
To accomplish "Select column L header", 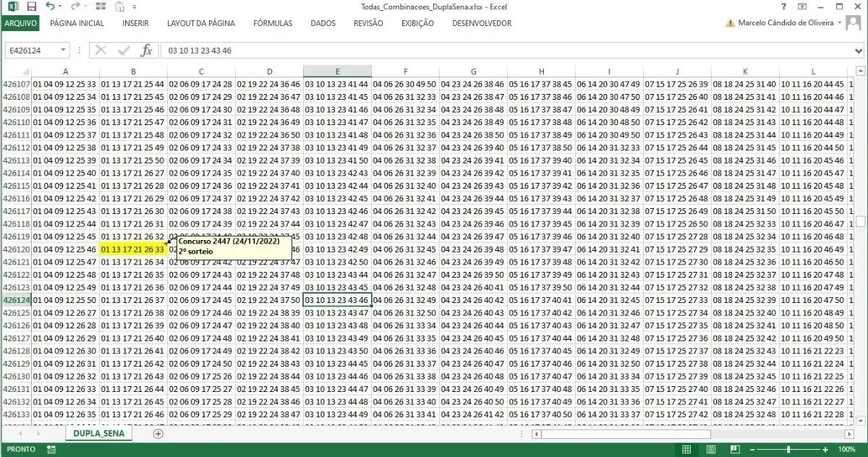I will coord(813,72).
